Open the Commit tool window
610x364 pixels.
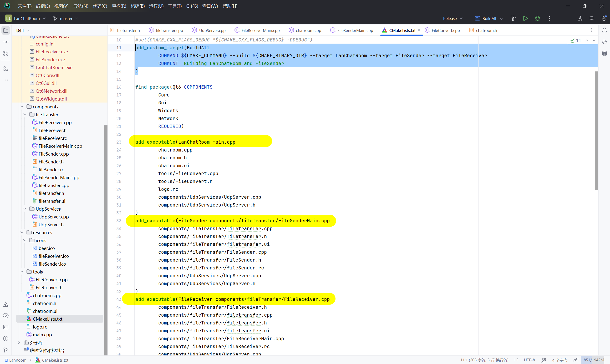click(6, 42)
